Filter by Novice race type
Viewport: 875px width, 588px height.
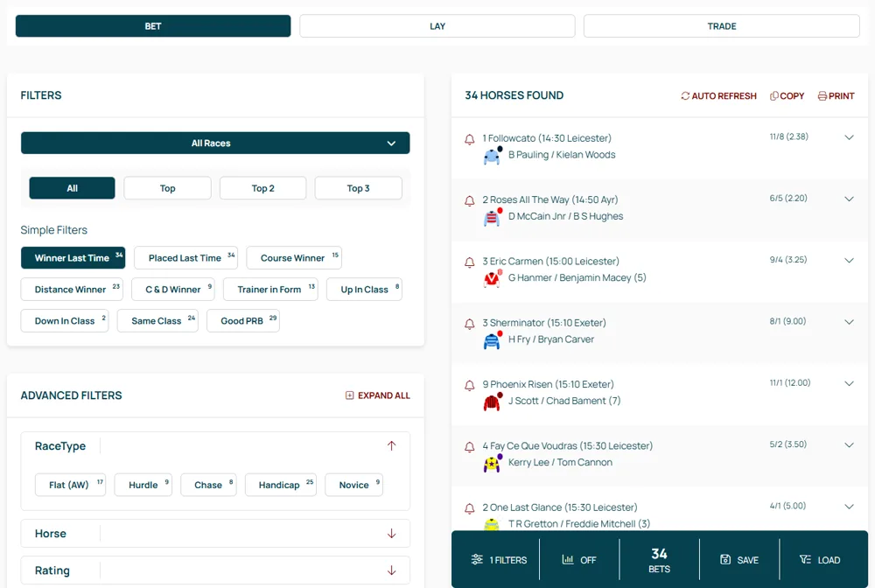(x=353, y=485)
